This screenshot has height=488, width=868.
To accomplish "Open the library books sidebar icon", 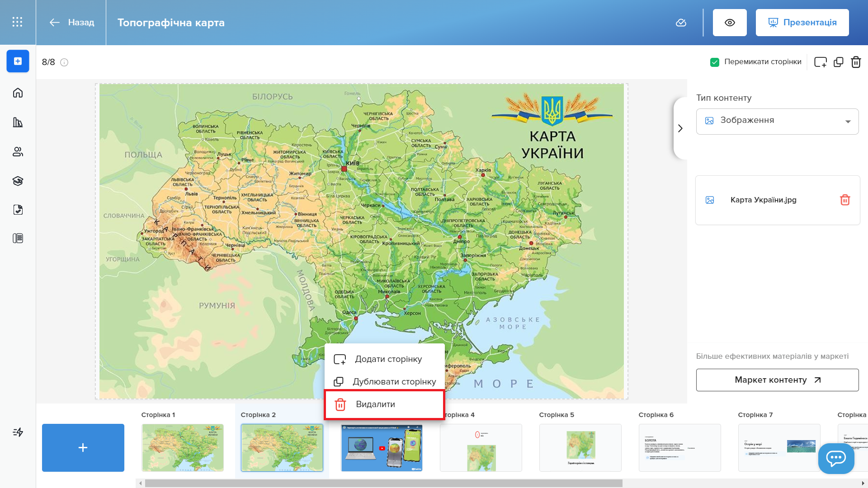I will [x=18, y=122].
